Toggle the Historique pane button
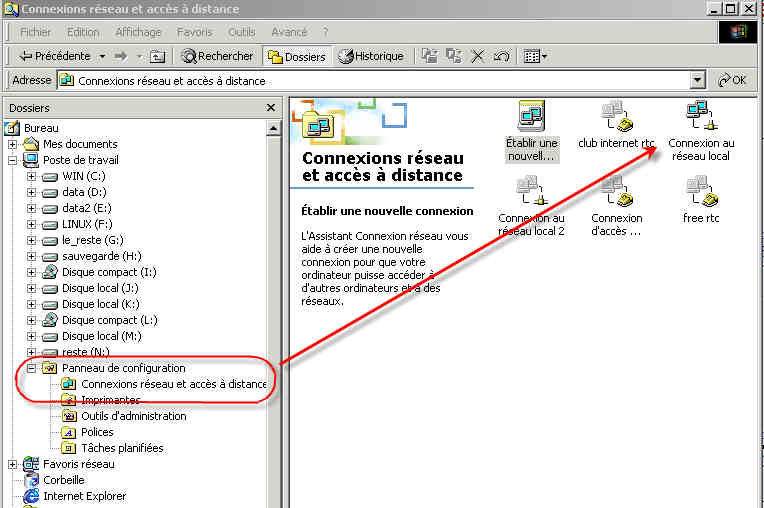This screenshot has height=508, width=764. click(x=371, y=56)
